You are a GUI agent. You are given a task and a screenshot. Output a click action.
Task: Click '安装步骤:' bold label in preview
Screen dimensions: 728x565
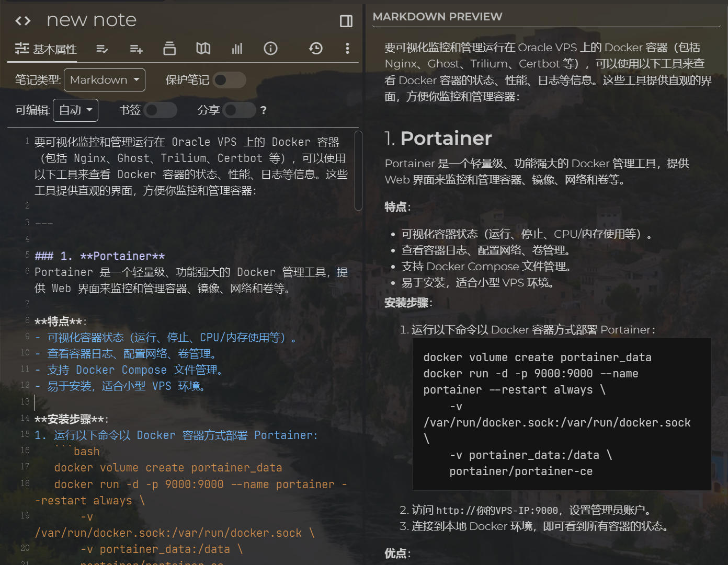tap(408, 303)
